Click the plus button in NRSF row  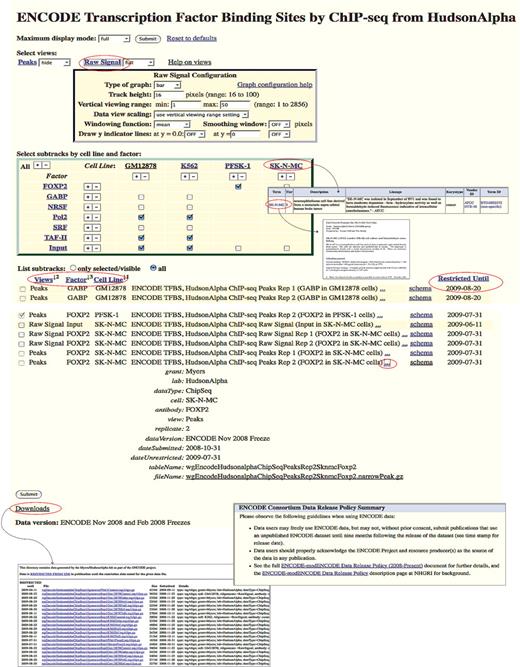(88, 207)
